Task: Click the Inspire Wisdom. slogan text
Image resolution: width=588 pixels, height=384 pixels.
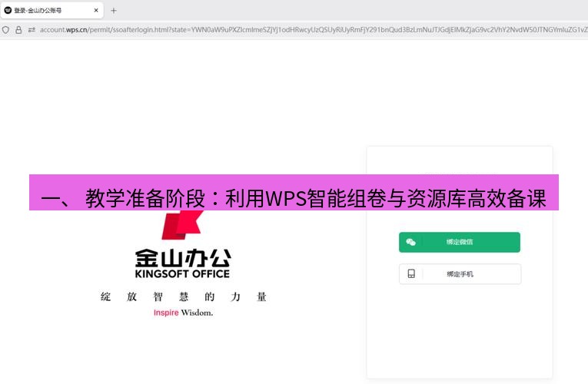Action: point(183,313)
